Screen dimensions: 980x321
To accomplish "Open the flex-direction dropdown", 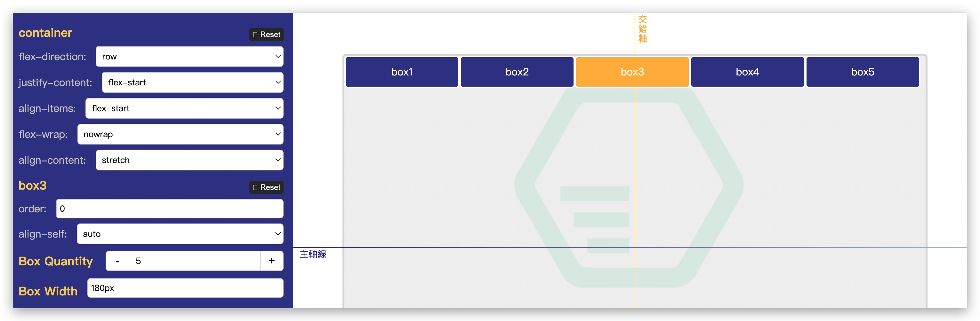I will (189, 57).
